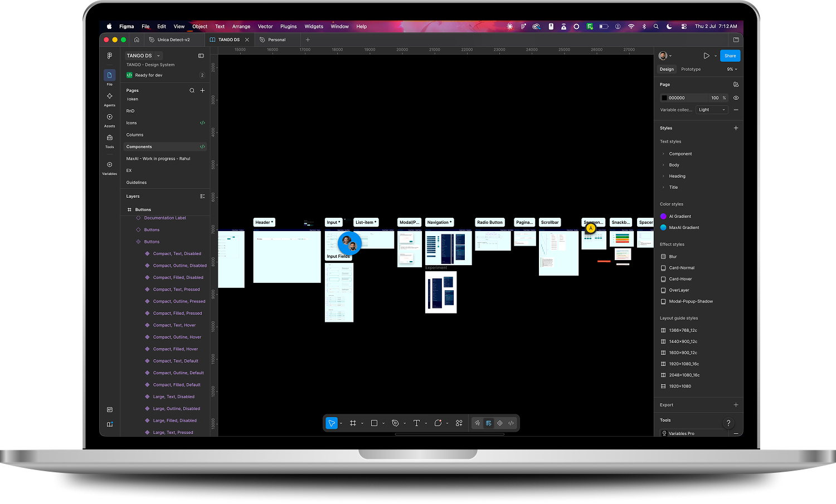Add an export setting with plus

point(736,405)
